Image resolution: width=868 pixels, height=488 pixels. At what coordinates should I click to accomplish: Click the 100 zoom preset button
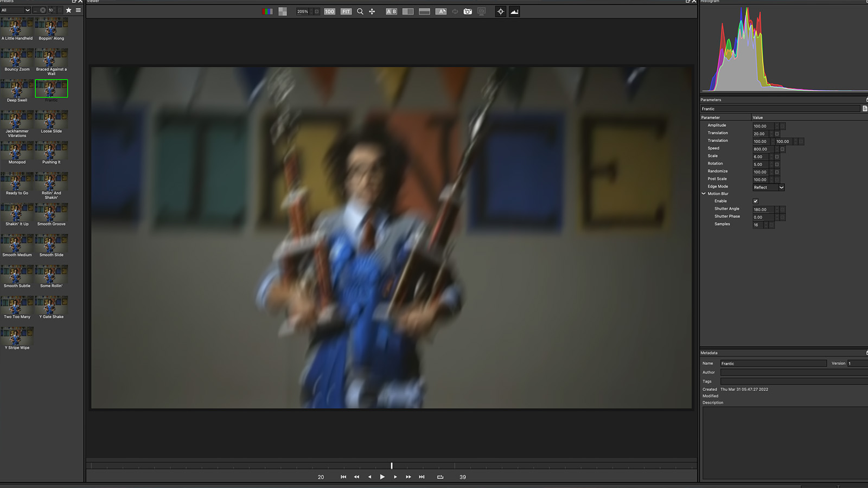(x=329, y=11)
